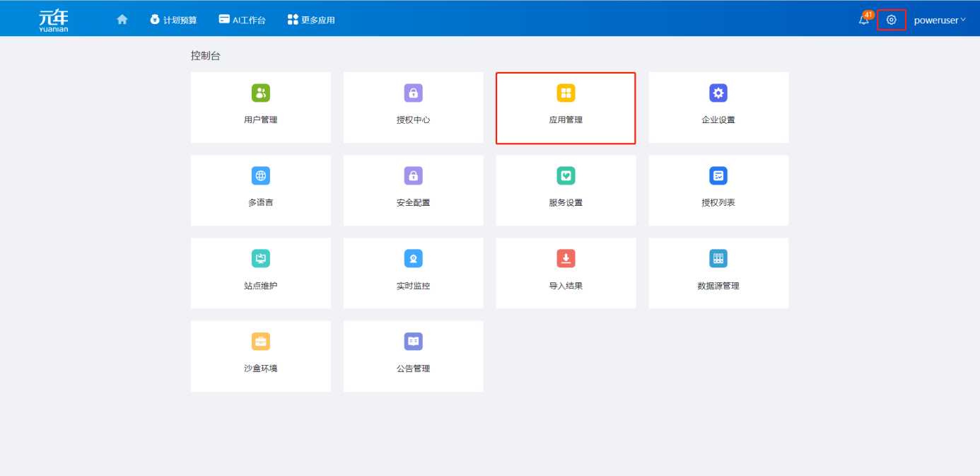
Task: Open 应用管理 yellow grid icon
Action: (566, 93)
